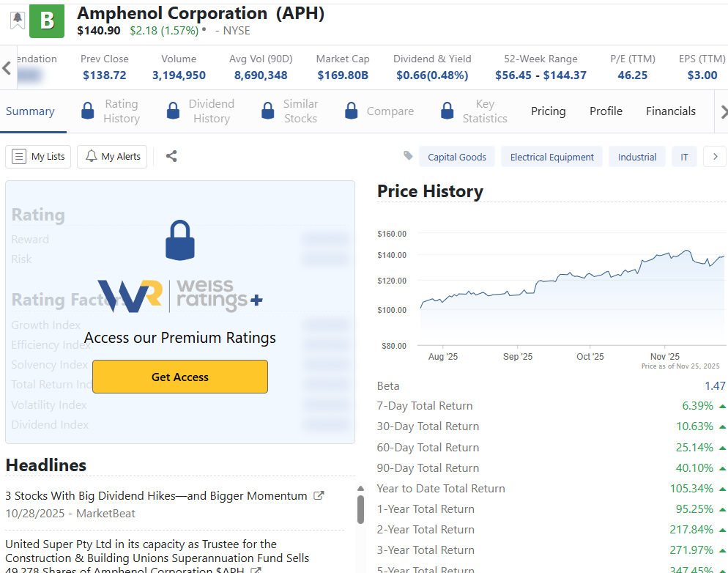Click the headlines panel scrollbar
The height and width of the screenshot is (573, 728).
[360, 509]
